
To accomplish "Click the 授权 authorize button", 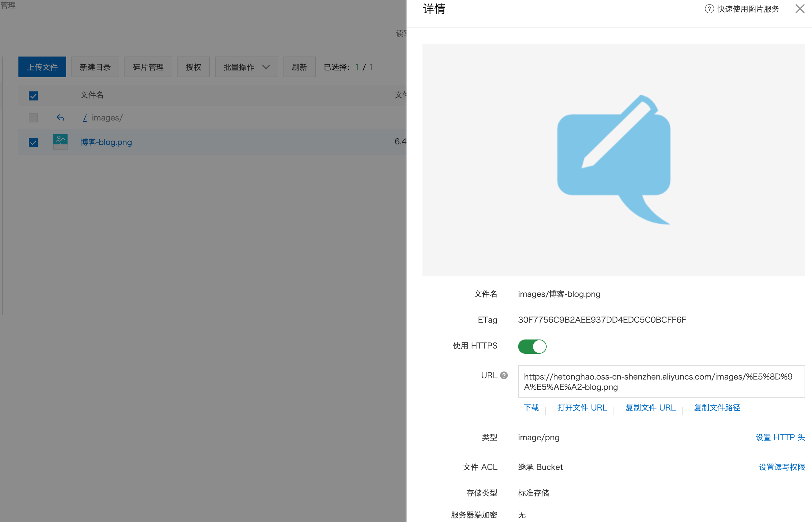I will (193, 67).
